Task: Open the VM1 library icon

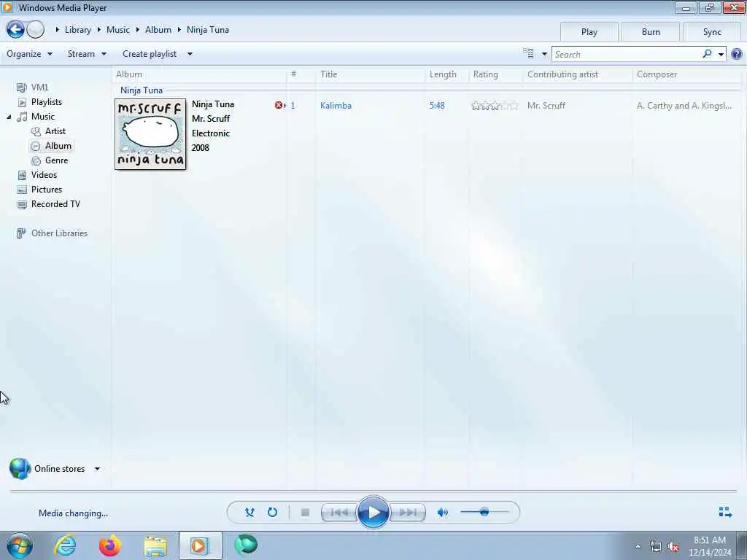Action: 21,87
